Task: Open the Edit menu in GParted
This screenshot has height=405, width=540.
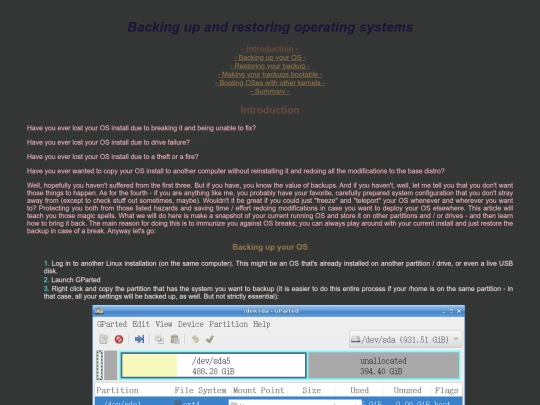Action: (x=141, y=324)
